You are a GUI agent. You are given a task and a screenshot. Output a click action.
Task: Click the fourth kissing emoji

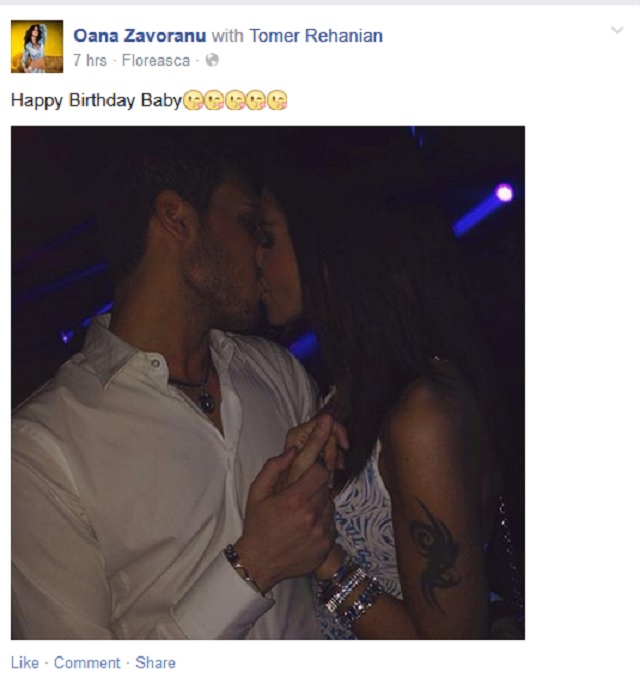pyautogui.click(x=256, y=100)
